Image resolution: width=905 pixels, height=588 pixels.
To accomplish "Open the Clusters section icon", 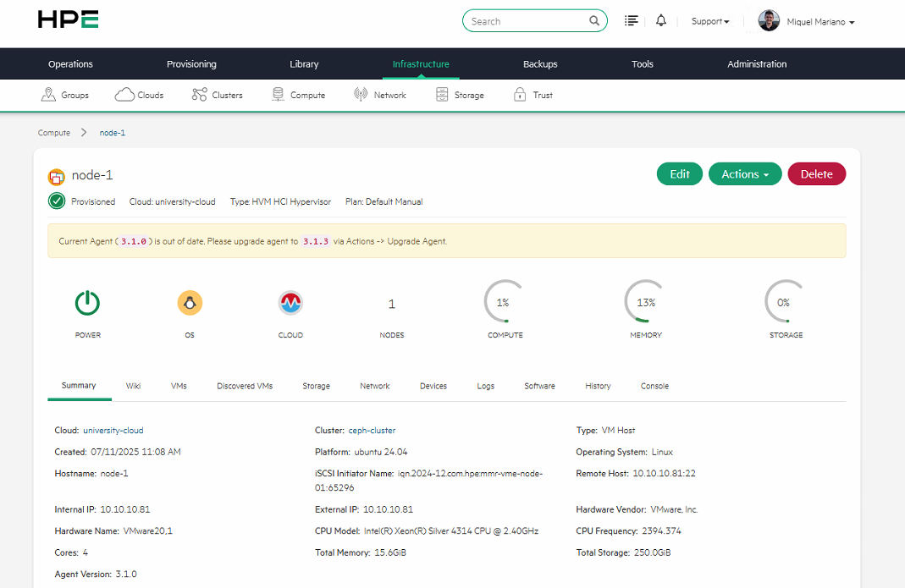I will 200,95.
